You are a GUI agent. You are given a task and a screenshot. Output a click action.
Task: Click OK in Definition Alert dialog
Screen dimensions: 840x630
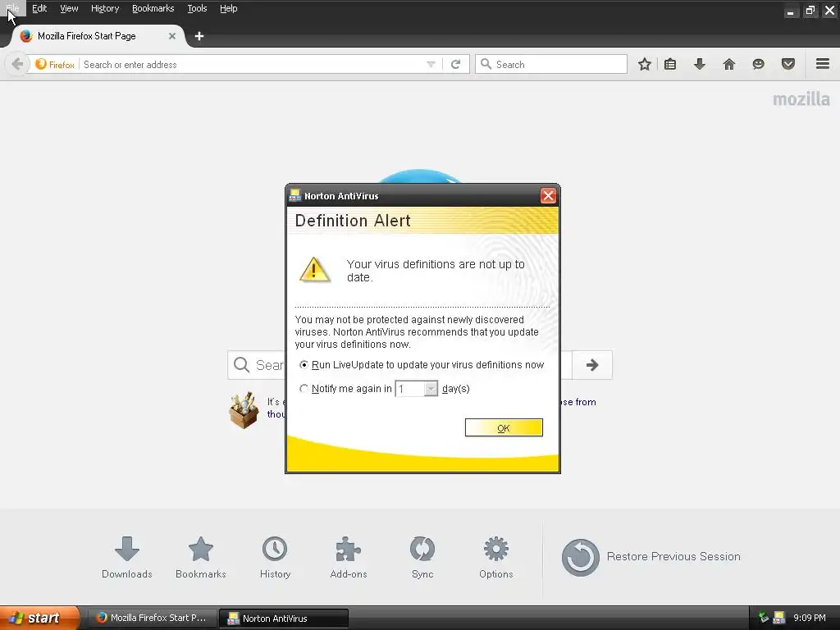(x=504, y=427)
